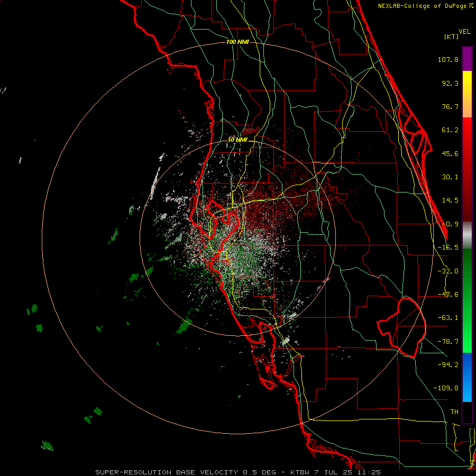Viewport: 476px width, 476px height.
Task: Select the 107.8 value on velocity scale
Action: click(448, 59)
